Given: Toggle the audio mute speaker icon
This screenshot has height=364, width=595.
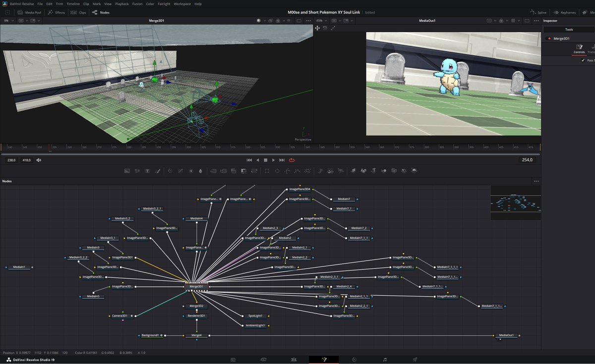Looking at the screenshot, I should point(39,160).
